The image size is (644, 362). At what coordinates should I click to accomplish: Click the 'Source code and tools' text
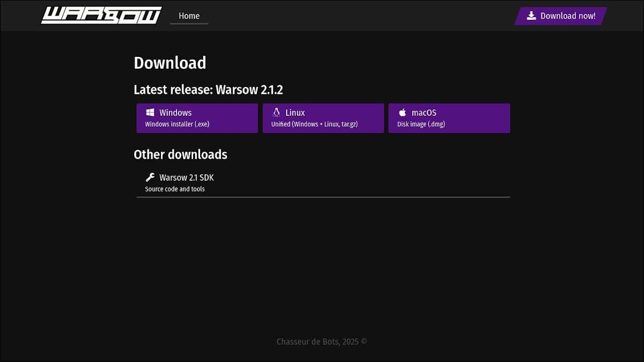(175, 189)
